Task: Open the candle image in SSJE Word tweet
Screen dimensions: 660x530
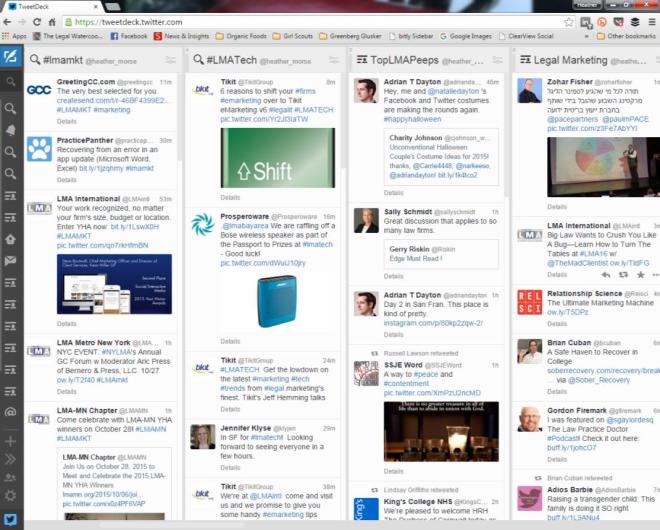Action: coord(441,431)
